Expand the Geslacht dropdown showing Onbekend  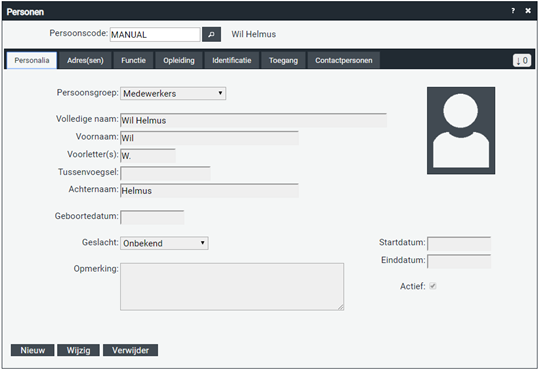(x=164, y=243)
